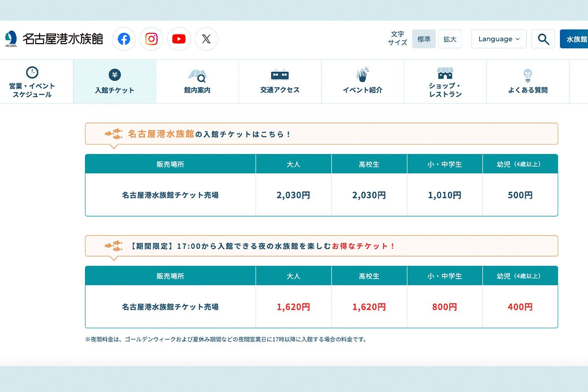Screen dimensions: 588x392
Task: Click the clapping hand event icon
Action: (362, 75)
